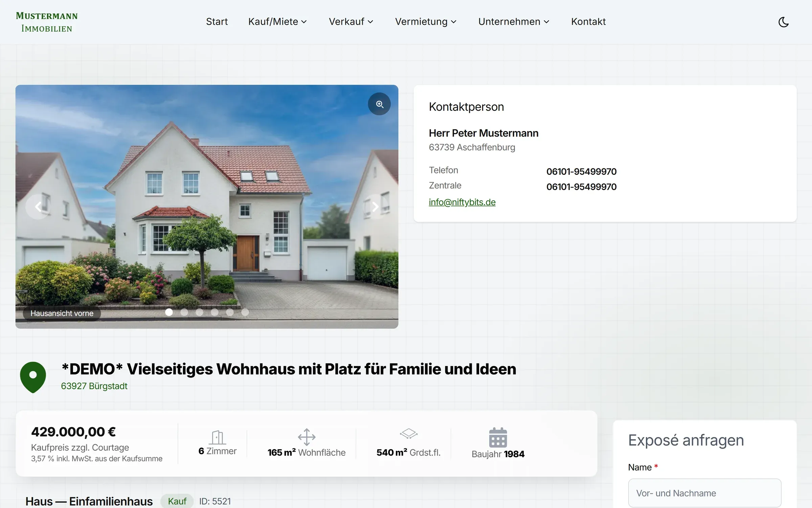
Task: Click the Exposé anfragen heading
Action: pyautogui.click(x=686, y=440)
